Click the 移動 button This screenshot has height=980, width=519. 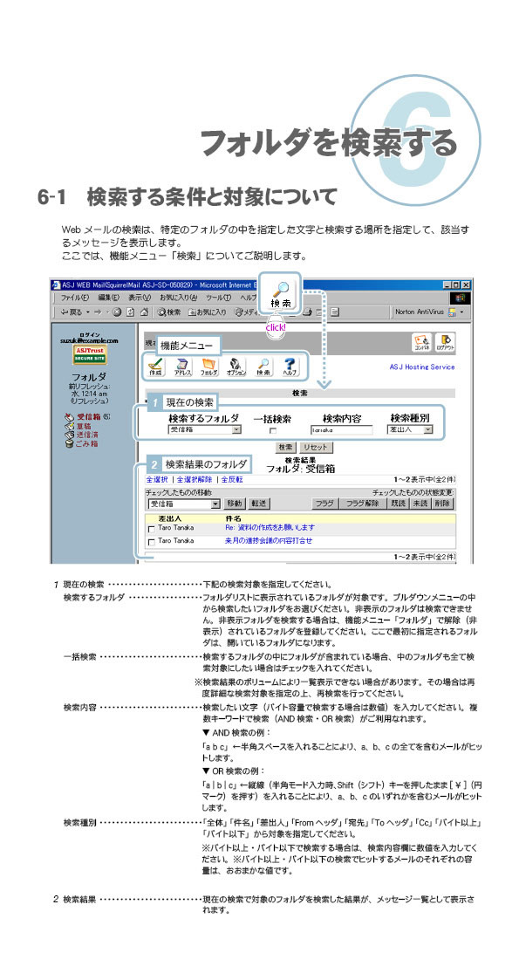click(235, 504)
